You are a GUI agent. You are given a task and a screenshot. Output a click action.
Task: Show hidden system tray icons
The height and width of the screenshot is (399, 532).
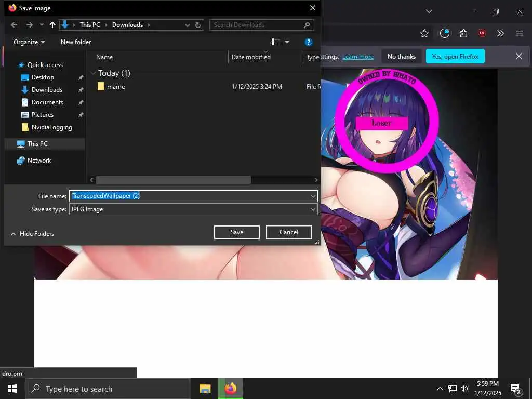coord(440,389)
